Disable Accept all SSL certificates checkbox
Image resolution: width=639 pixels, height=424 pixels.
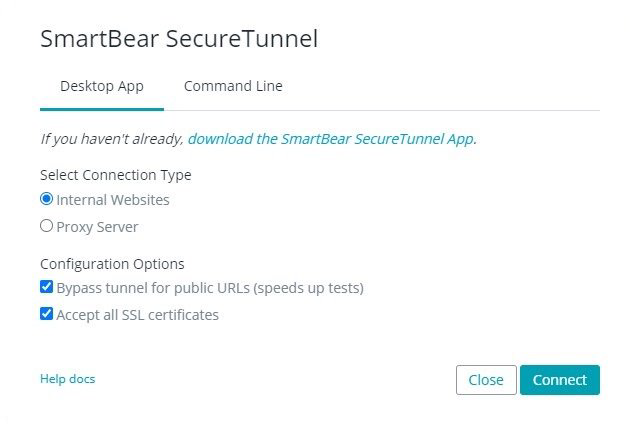[46, 314]
